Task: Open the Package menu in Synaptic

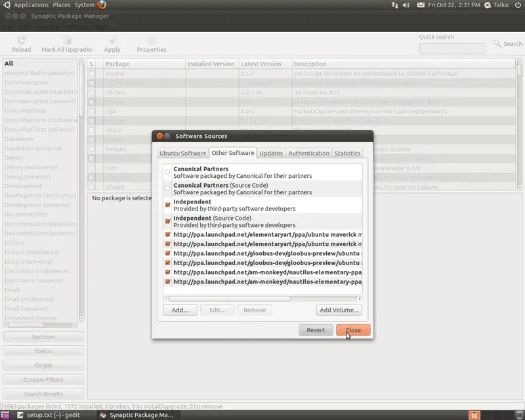Action: (47, 27)
